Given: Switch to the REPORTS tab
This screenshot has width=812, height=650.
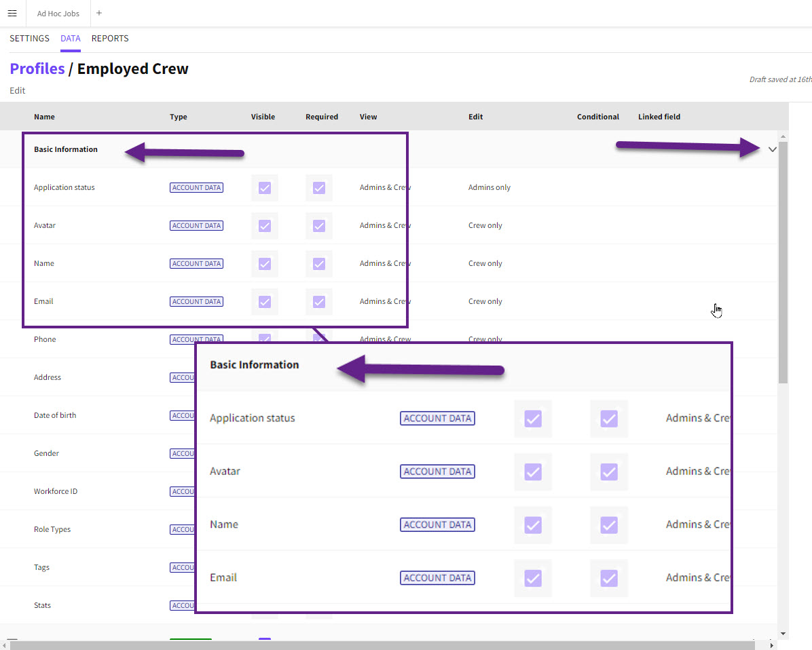Looking at the screenshot, I should click(110, 39).
